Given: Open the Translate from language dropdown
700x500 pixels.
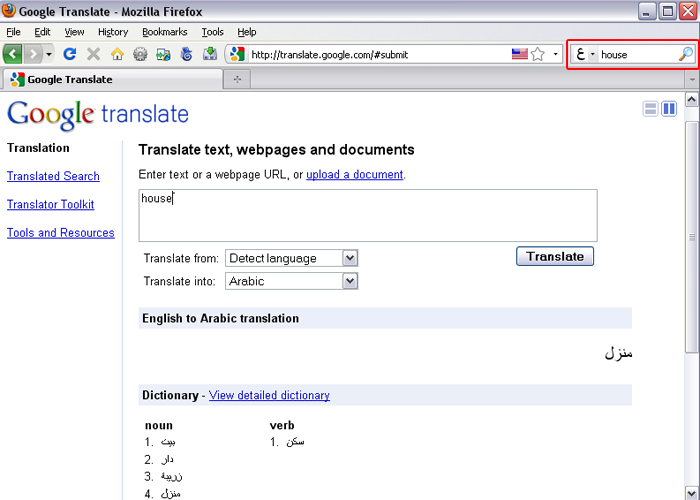Looking at the screenshot, I should click(x=292, y=258).
